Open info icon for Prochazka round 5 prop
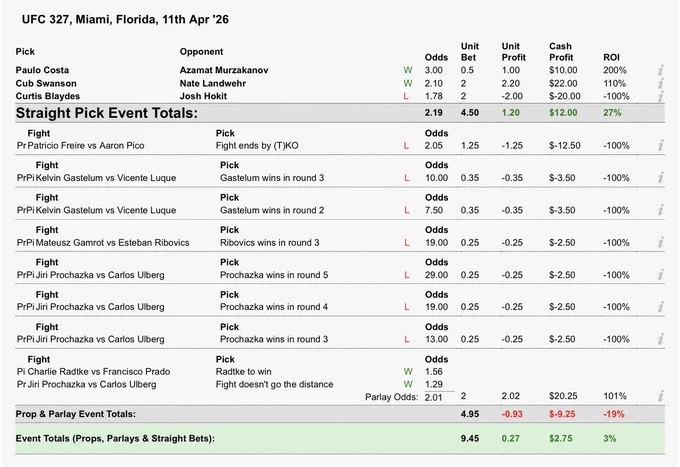This screenshot has width=680, height=467. pos(660,274)
